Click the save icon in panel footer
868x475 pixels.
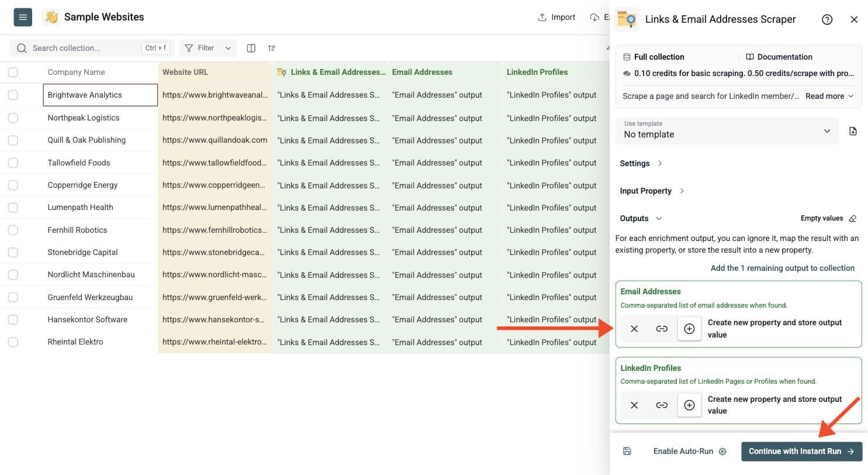click(627, 451)
